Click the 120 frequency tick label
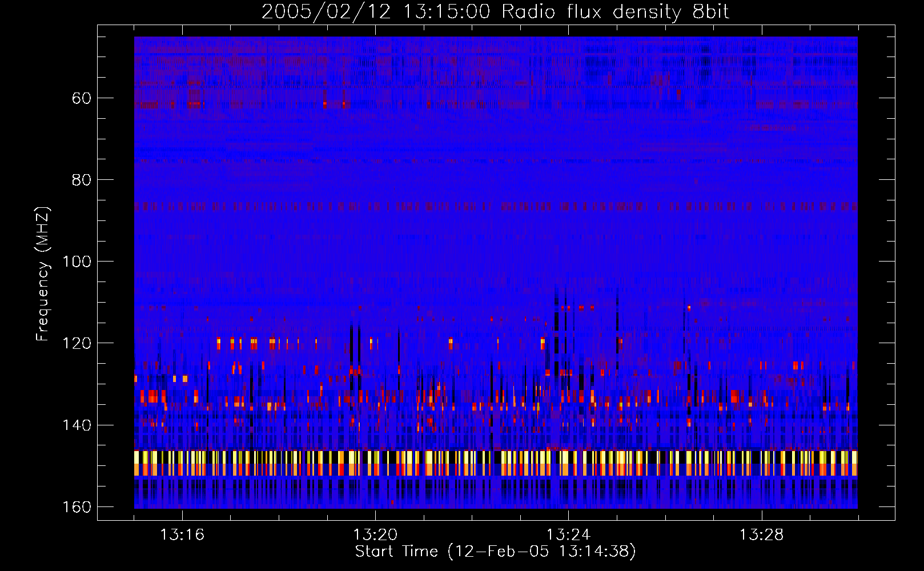The image size is (924, 571). (77, 343)
